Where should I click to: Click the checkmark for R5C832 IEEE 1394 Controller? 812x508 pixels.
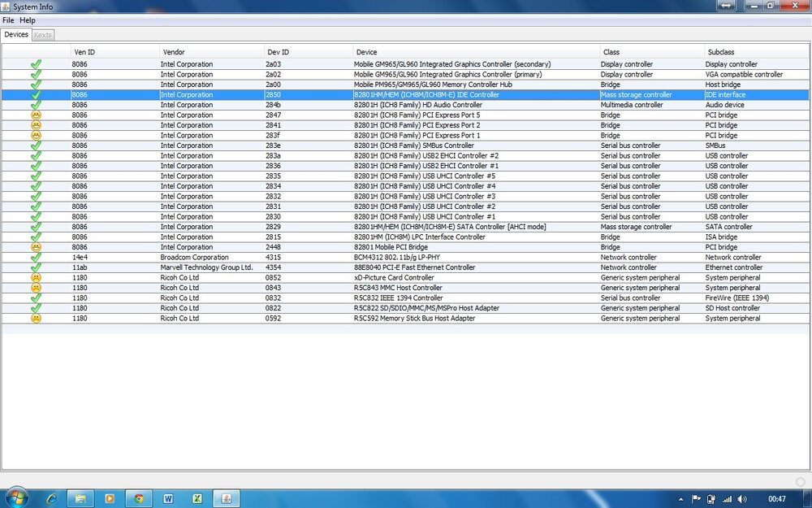coord(36,298)
